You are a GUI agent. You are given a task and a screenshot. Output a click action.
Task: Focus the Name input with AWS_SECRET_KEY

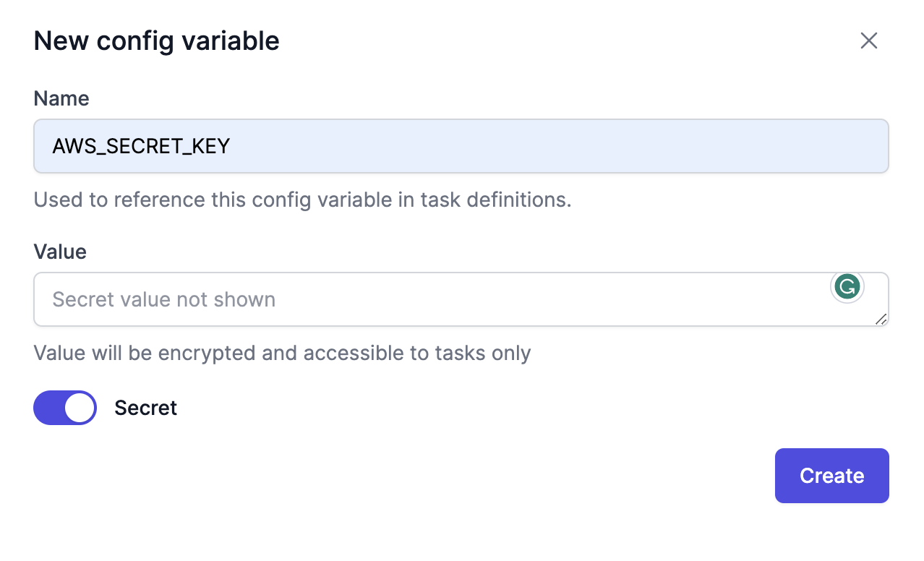tap(461, 146)
